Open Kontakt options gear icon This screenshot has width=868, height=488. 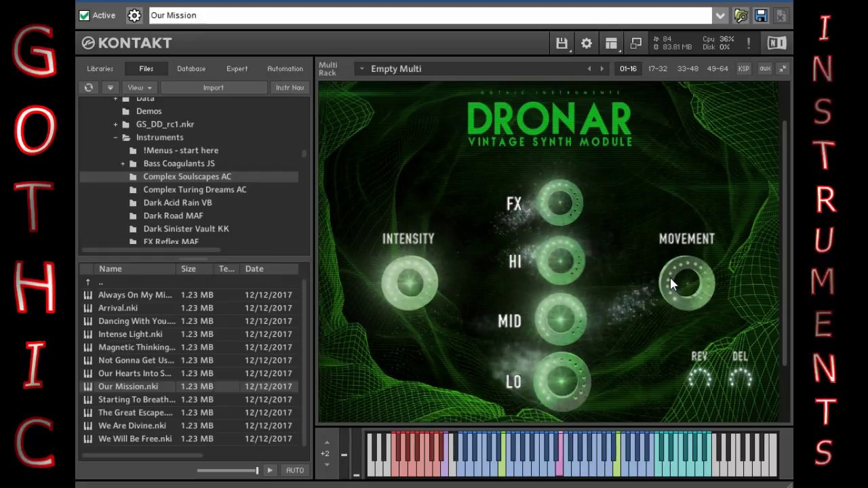pyautogui.click(x=587, y=43)
